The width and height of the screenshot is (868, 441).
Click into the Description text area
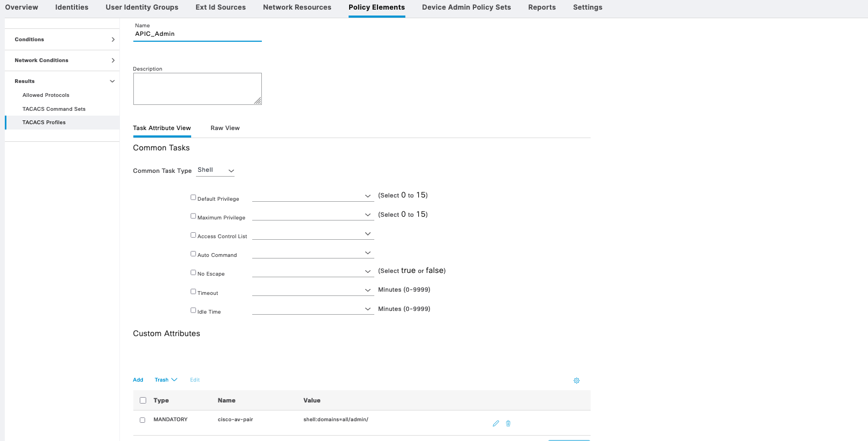(x=197, y=89)
